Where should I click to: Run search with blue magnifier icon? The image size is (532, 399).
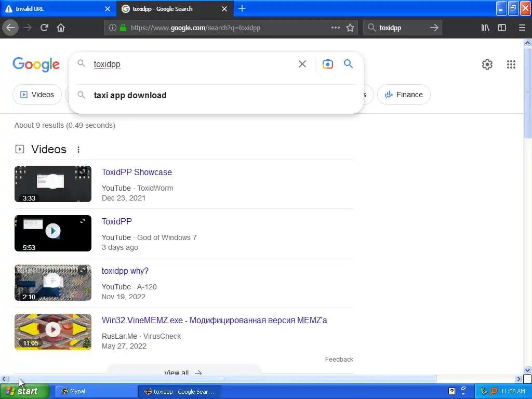click(x=348, y=63)
